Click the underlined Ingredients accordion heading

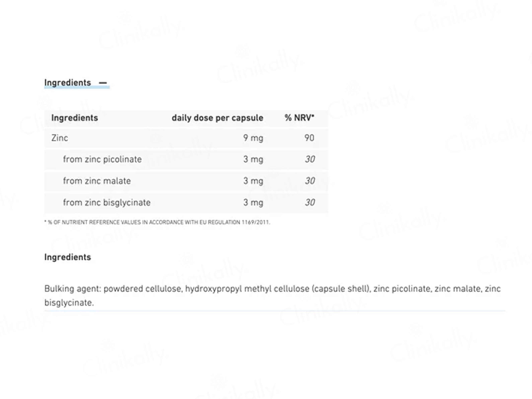coord(68,83)
